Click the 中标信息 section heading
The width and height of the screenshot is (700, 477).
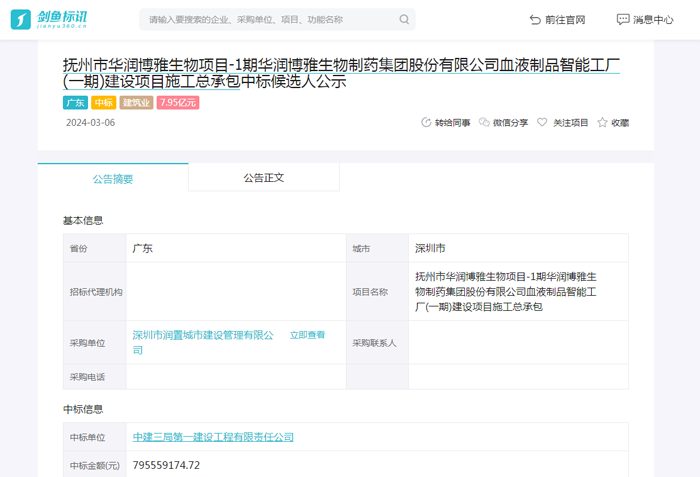83,409
